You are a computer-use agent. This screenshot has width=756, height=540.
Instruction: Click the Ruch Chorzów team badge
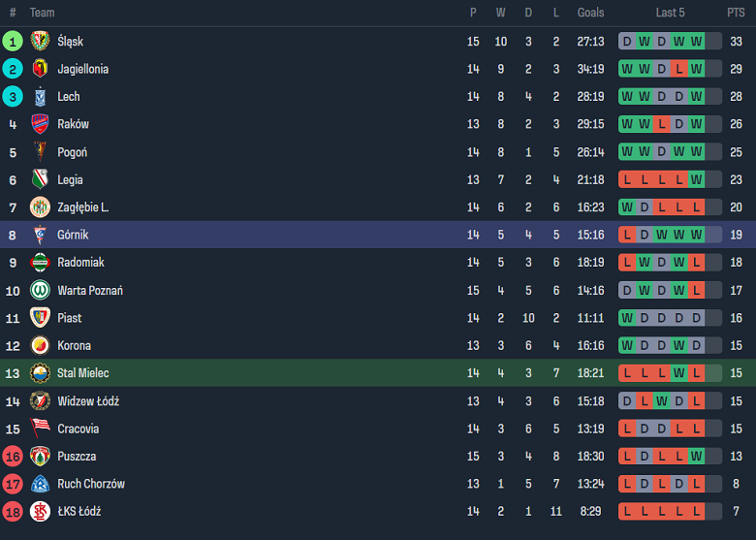40,484
